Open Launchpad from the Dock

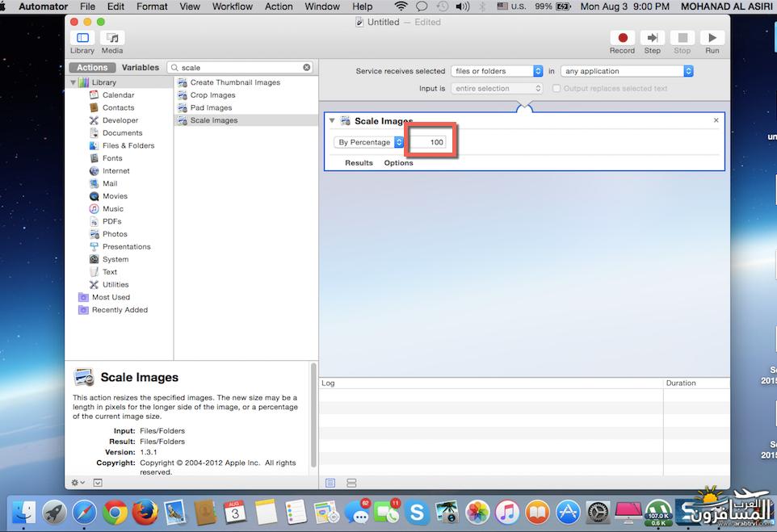(x=54, y=512)
